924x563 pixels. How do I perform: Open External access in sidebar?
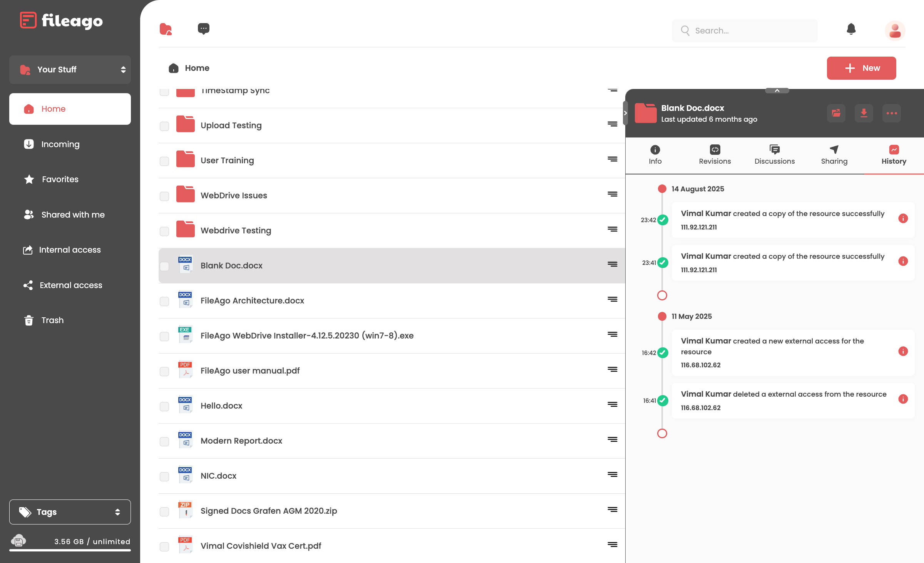70,285
